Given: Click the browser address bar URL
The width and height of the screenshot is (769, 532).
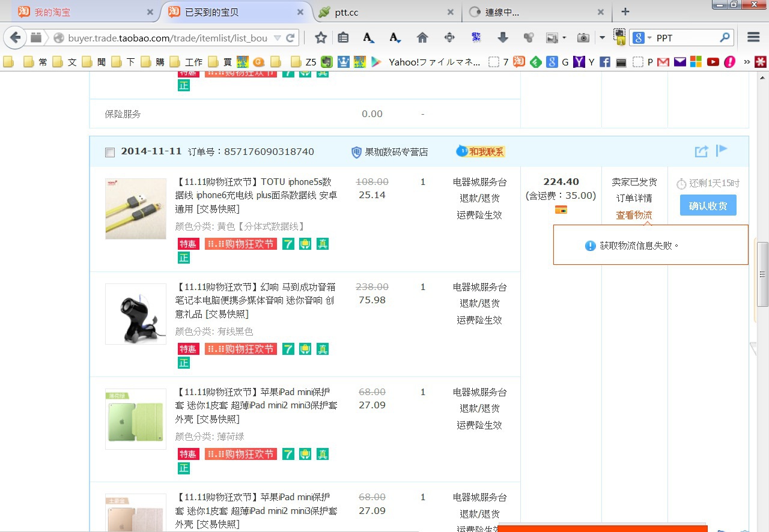Looking at the screenshot, I should [168, 38].
